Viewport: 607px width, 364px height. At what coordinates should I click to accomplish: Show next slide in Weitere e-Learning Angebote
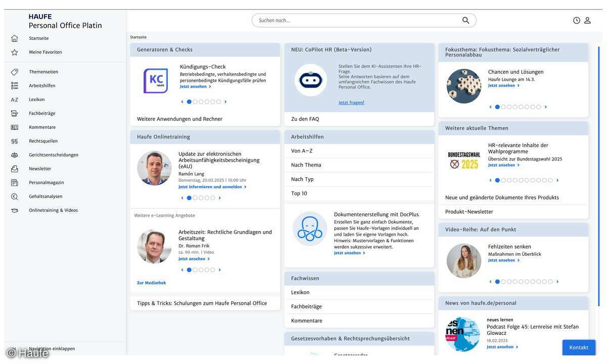(x=220, y=270)
